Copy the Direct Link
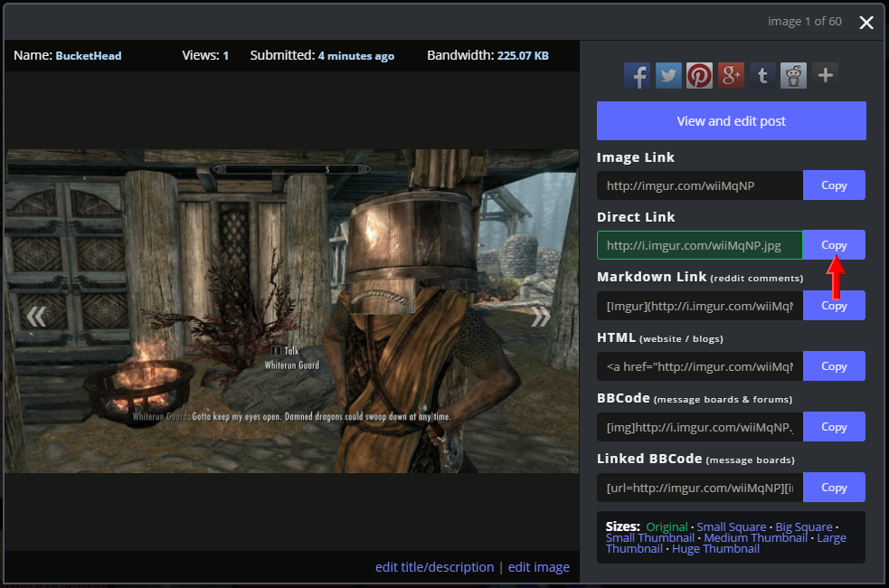Viewport: 889px width, 588px height. coord(834,245)
